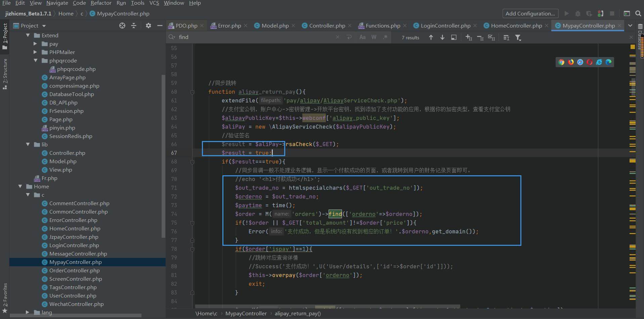Open find results filter funnel
The image size is (644, 319).
pos(518,38)
